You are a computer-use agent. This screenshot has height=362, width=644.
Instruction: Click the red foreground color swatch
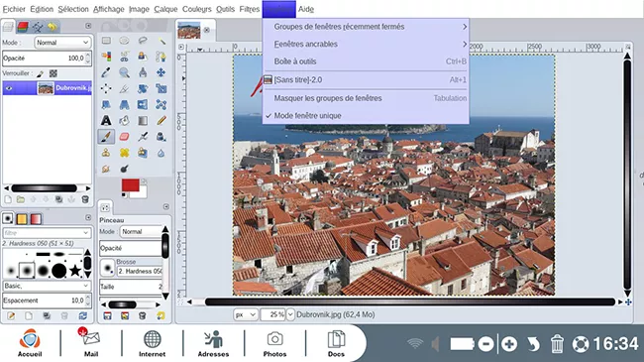coord(130,185)
